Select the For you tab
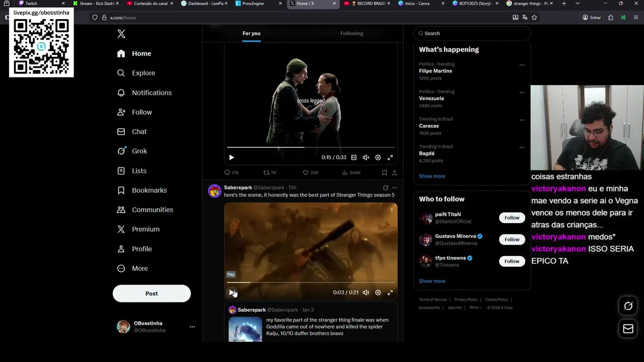The width and height of the screenshot is (644, 362). [252, 33]
